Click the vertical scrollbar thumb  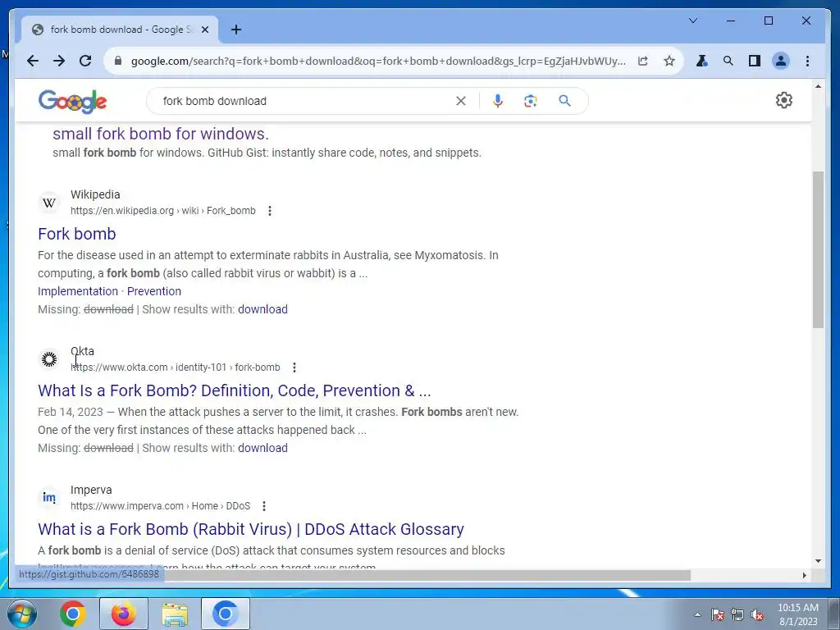(818, 249)
